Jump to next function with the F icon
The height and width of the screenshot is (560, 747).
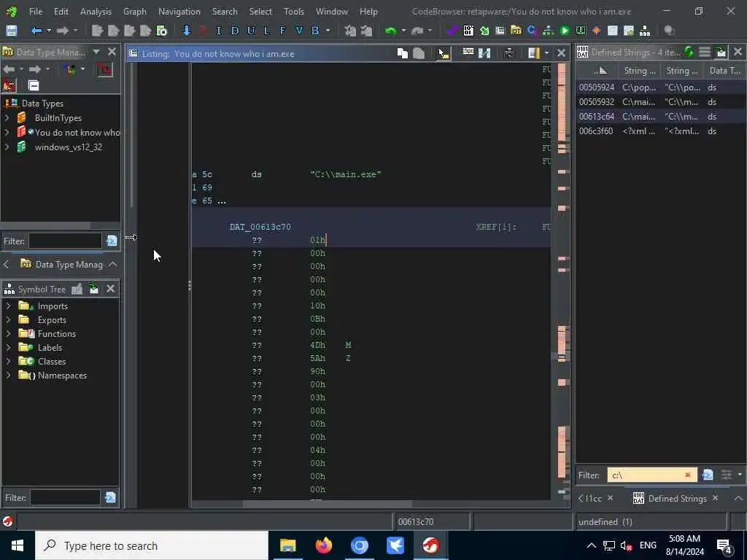tap(282, 31)
